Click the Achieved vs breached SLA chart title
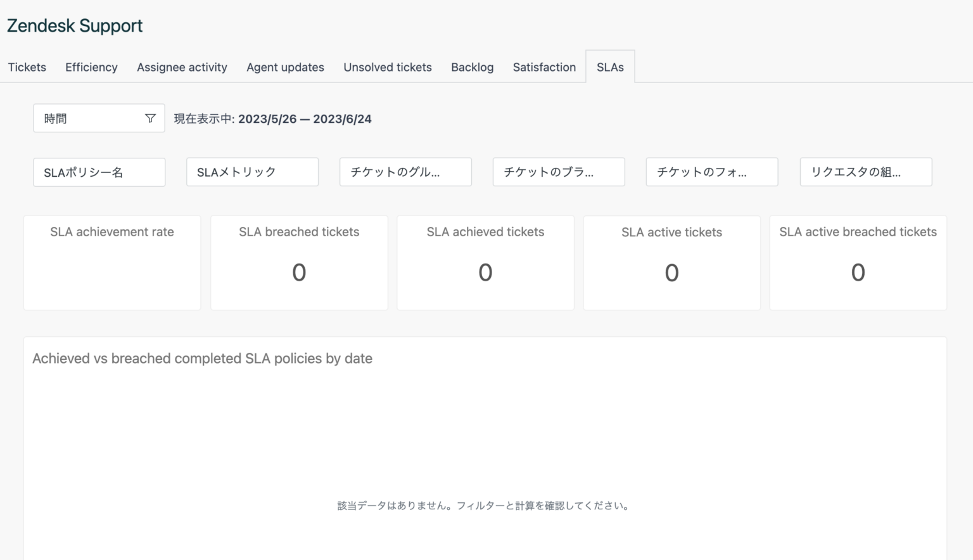 point(202,358)
